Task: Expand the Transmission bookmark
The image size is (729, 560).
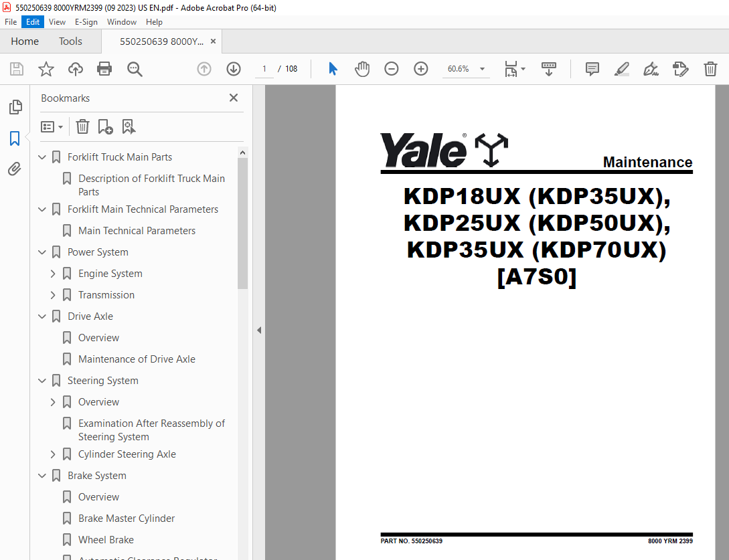Action: [x=53, y=294]
